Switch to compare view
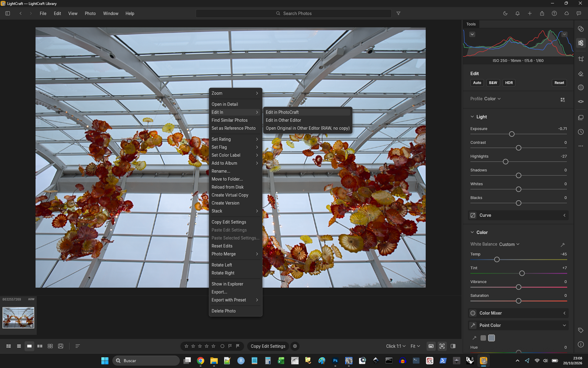The width and height of the screenshot is (588, 368). click(x=40, y=346)
